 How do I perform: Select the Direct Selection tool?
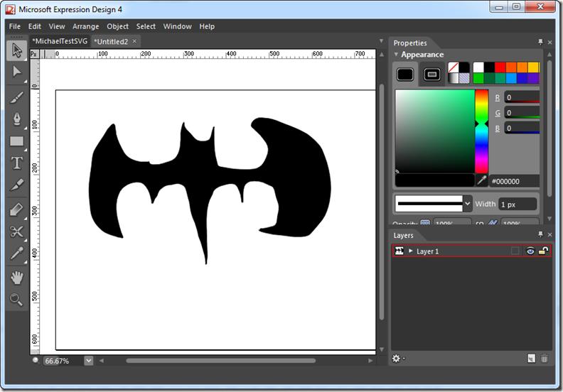(16, 72)
